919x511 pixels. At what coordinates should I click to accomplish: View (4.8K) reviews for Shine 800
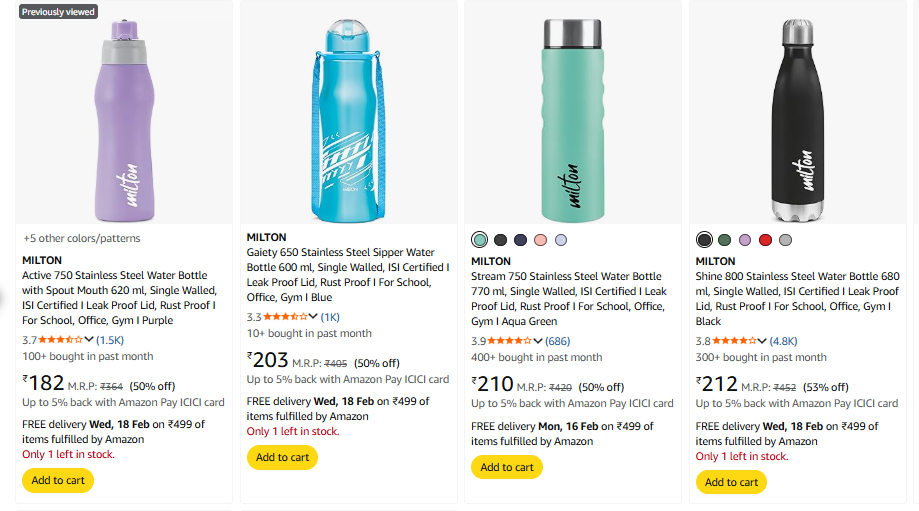point(783,341)
